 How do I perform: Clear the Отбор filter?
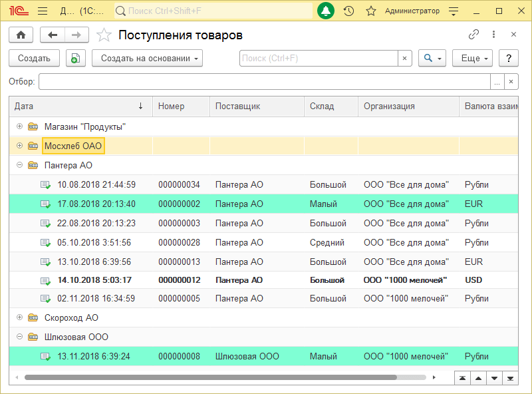pos(511,81)
